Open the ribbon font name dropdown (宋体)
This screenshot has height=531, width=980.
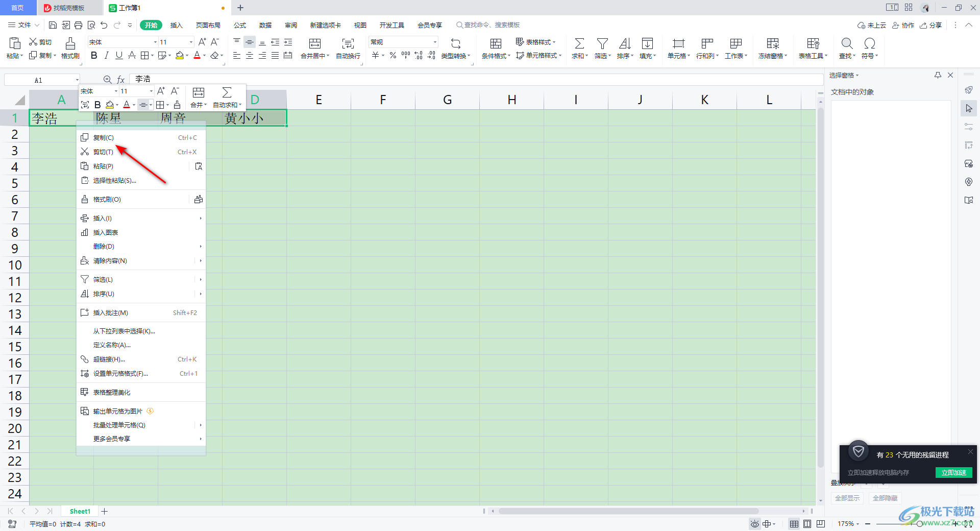155,42
